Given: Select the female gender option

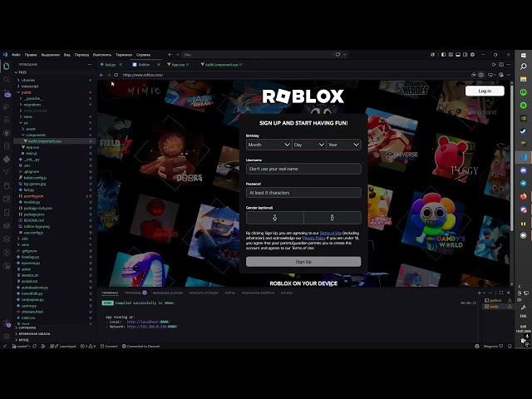Looking at the screenshot, I should point(275,218).
